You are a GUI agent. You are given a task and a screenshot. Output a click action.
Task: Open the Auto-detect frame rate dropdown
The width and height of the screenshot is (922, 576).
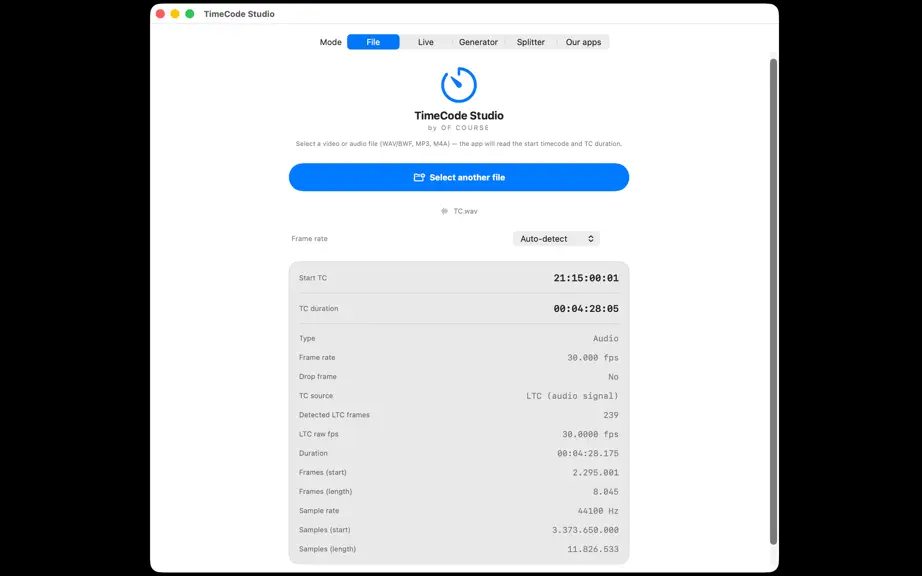point(556,239)
